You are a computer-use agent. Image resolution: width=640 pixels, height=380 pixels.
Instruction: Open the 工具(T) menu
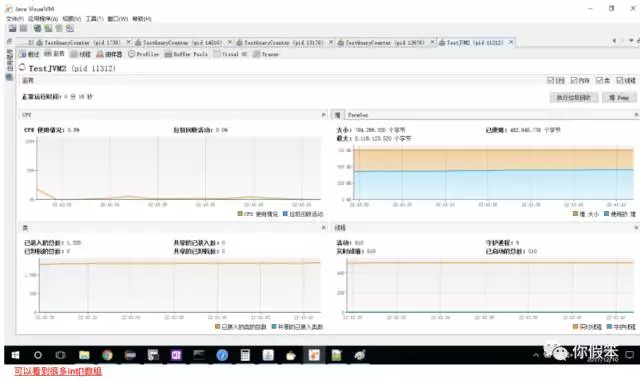pos(94,19)
